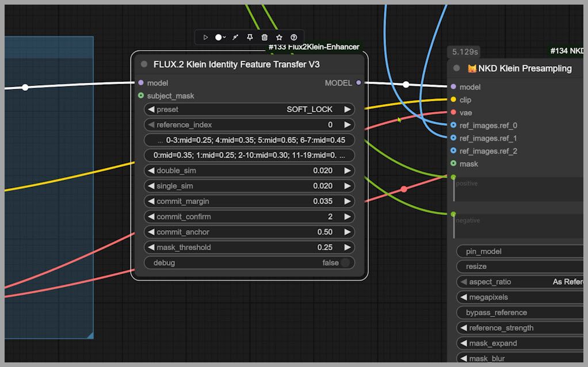Click the MODEL output port of the FLUX.2 node
Screen dimensions: 588x367
pyautogui.click(x=358, y=82)
